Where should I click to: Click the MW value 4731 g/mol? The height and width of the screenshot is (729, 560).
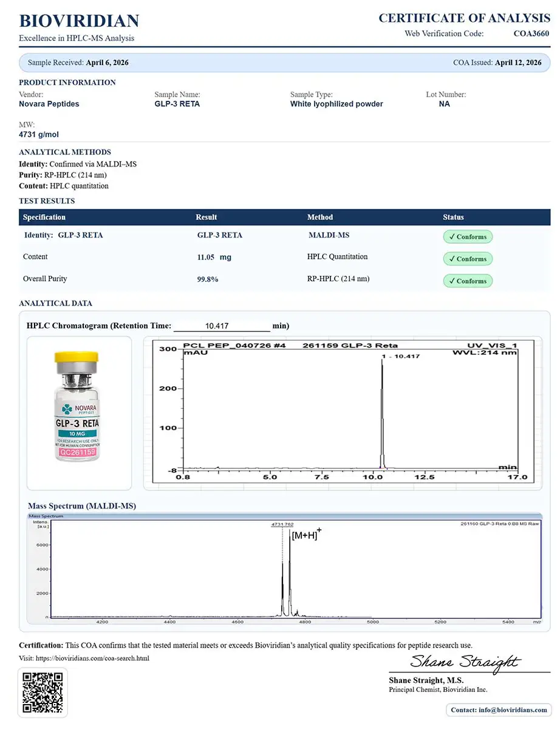coord(39,135)
